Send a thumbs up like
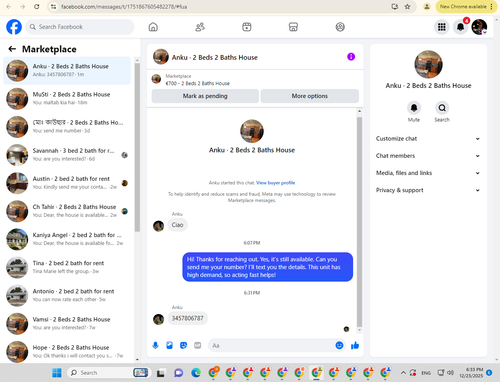500x382 pixels. [x=355, y=345]
